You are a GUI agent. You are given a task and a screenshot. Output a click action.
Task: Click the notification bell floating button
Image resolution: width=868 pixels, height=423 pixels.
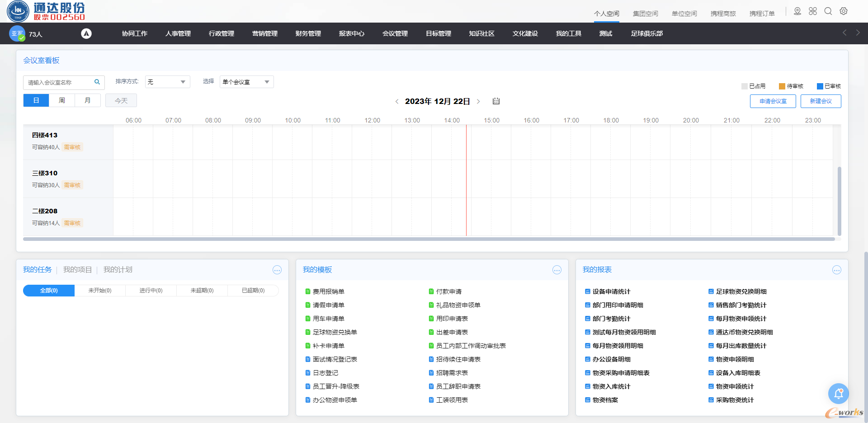839,394
